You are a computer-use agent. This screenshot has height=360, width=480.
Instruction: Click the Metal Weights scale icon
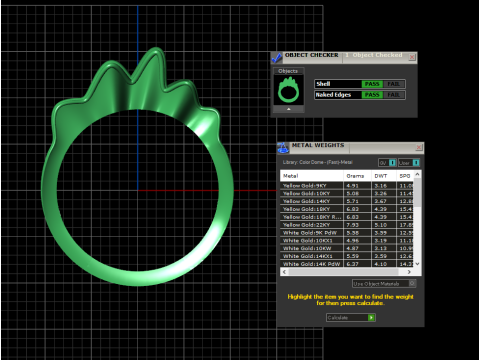(283, 148)
